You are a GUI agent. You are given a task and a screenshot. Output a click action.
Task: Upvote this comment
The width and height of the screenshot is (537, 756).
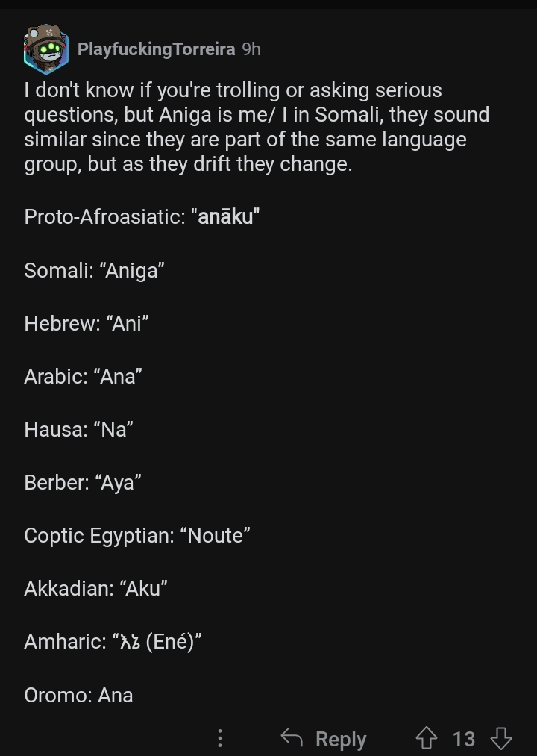426,737
